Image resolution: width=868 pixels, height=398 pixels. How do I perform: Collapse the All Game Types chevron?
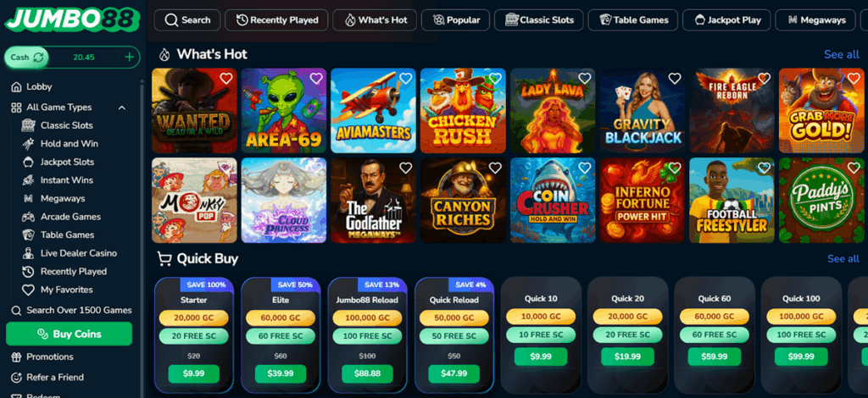pyautogui.click(x=122, y=108)
